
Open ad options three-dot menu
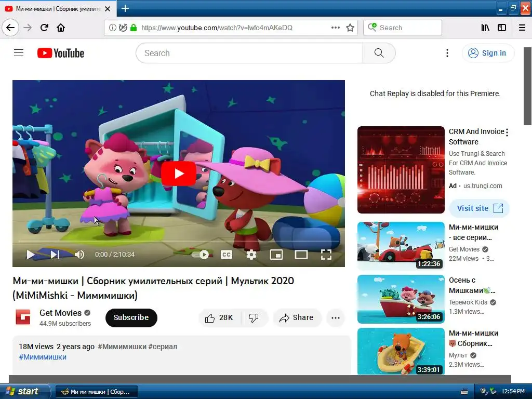[x=507, y=132]
